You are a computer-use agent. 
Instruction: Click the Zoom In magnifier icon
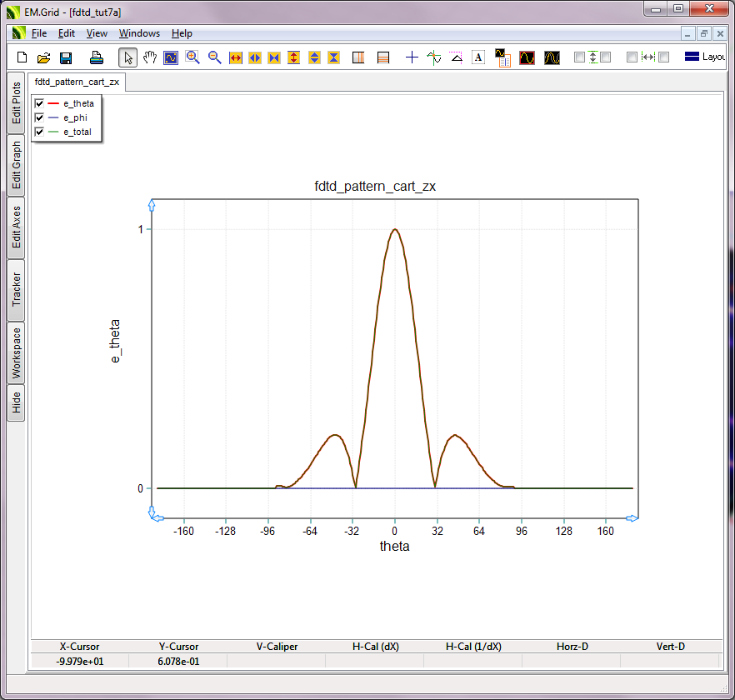click(193, 57)
